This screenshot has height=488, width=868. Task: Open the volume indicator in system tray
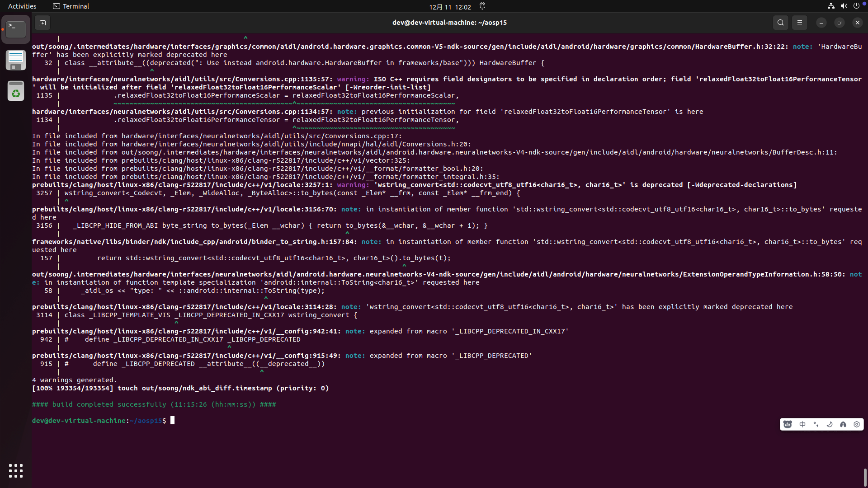coord(844,6)
